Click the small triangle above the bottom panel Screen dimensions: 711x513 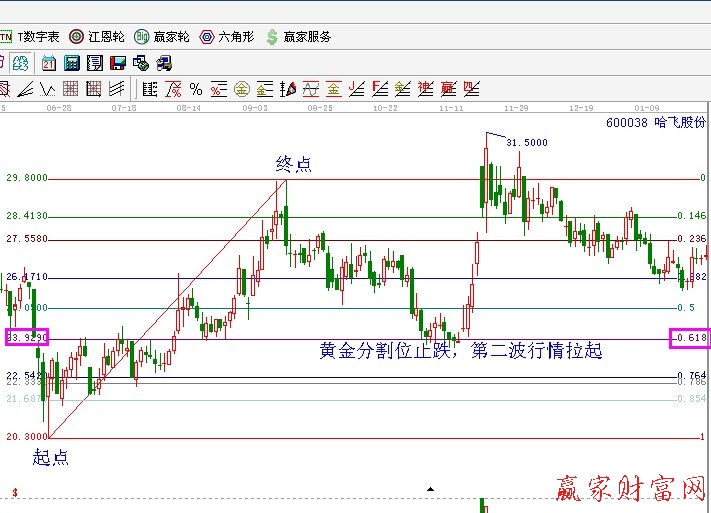click(x=430, y=490)
